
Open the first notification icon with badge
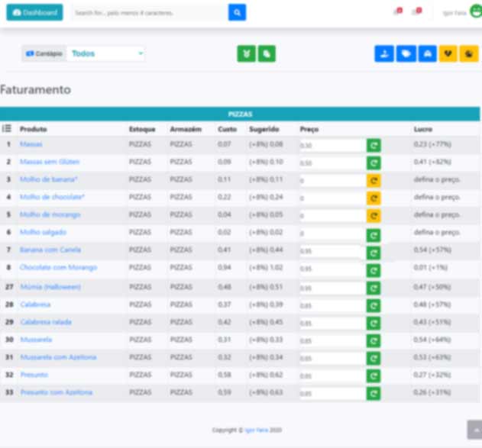tap(397, 12)
